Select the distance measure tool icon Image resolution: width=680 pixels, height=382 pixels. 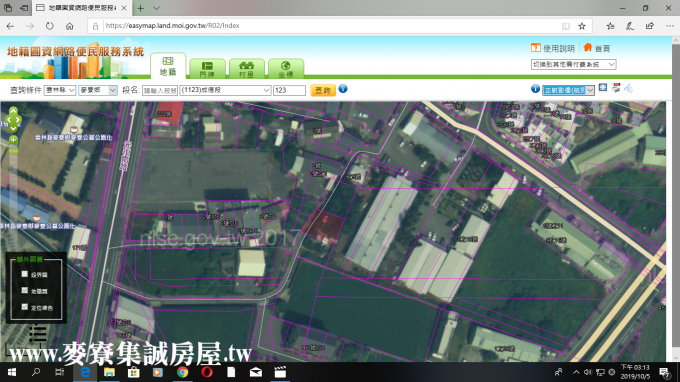tap(628, 88)
